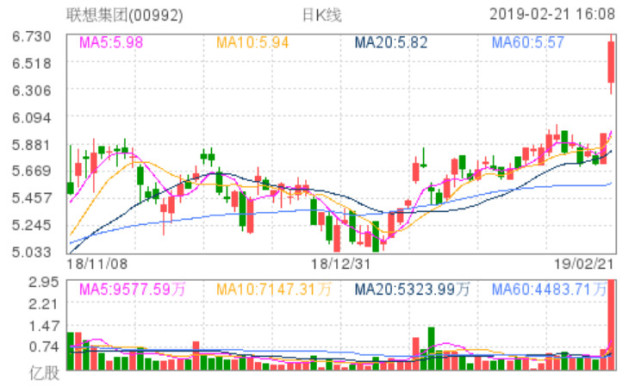Click the 5.457 price axis label
The image size is (641, 387).
[x=32, y=198]
